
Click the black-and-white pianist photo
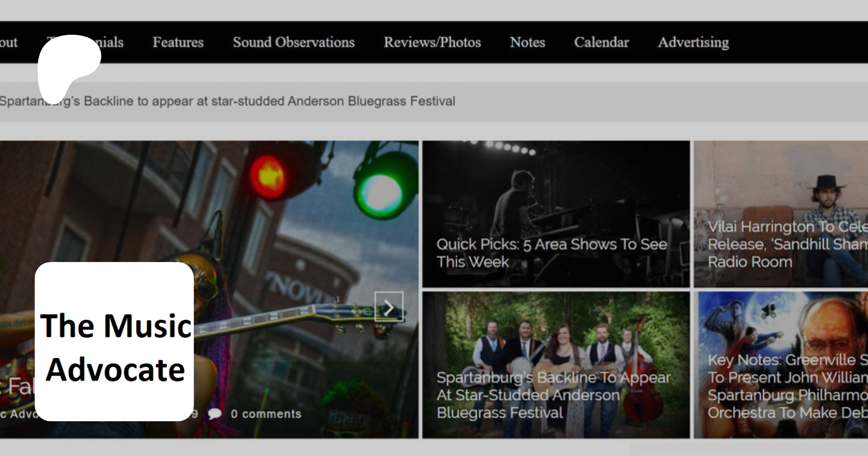(556, 193)
